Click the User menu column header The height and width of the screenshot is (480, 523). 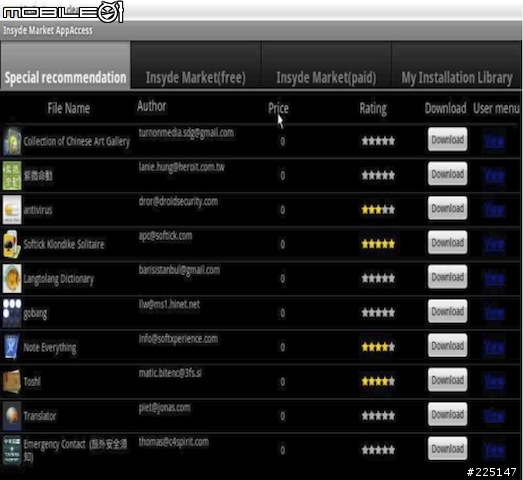496,108
